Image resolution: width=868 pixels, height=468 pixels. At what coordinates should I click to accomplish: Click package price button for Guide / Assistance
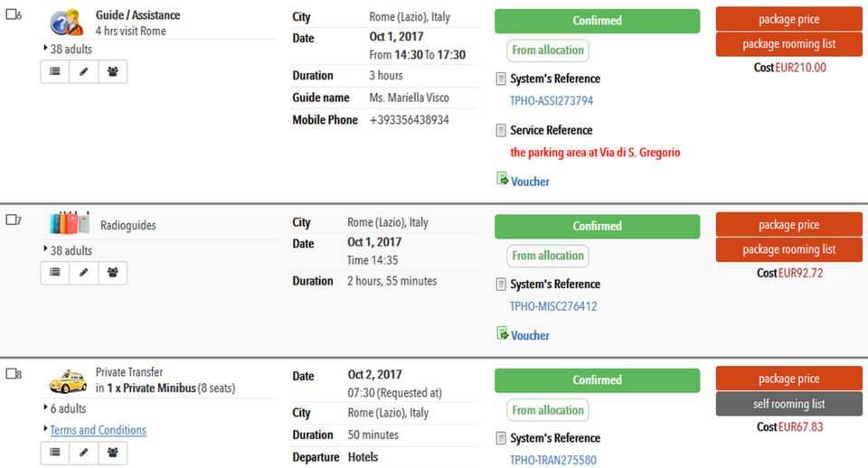[x=788, y=19]
